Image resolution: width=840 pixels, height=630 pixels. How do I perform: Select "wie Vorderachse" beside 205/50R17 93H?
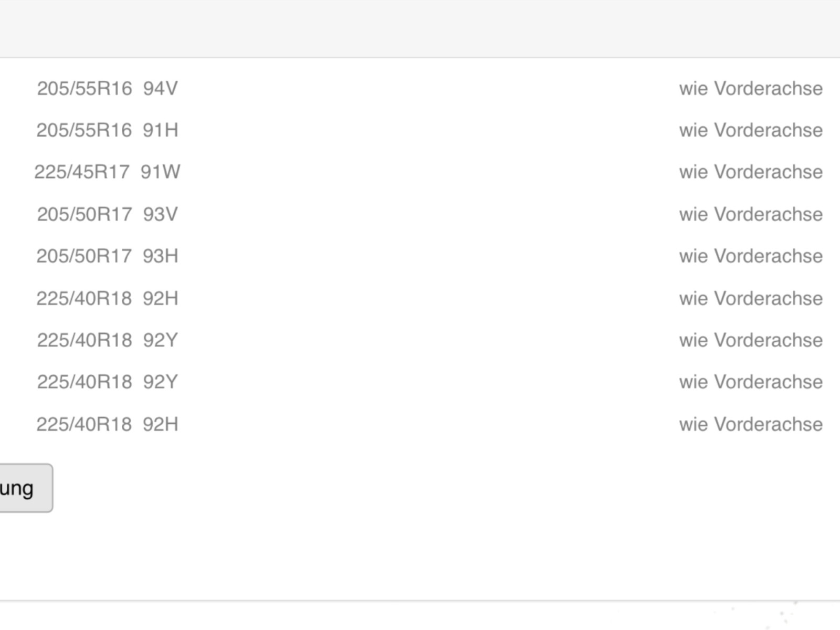(751, 256)
